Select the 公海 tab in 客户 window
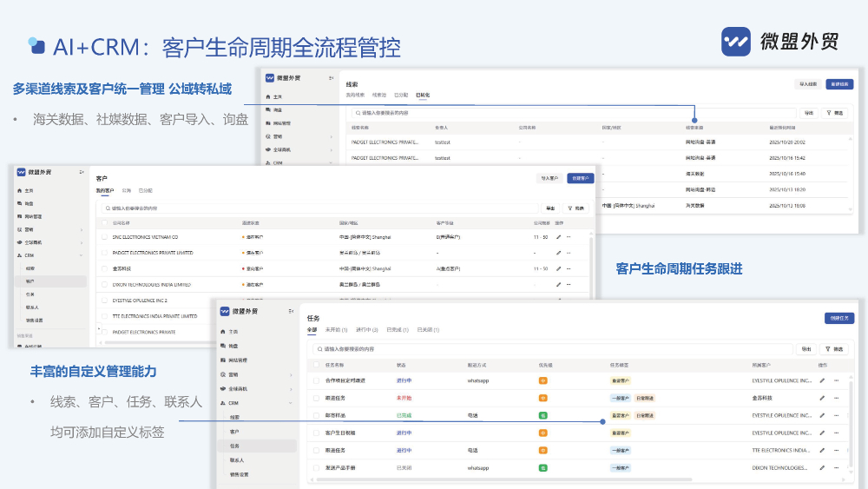Viewport: 868px width, 489px height. 126,190
